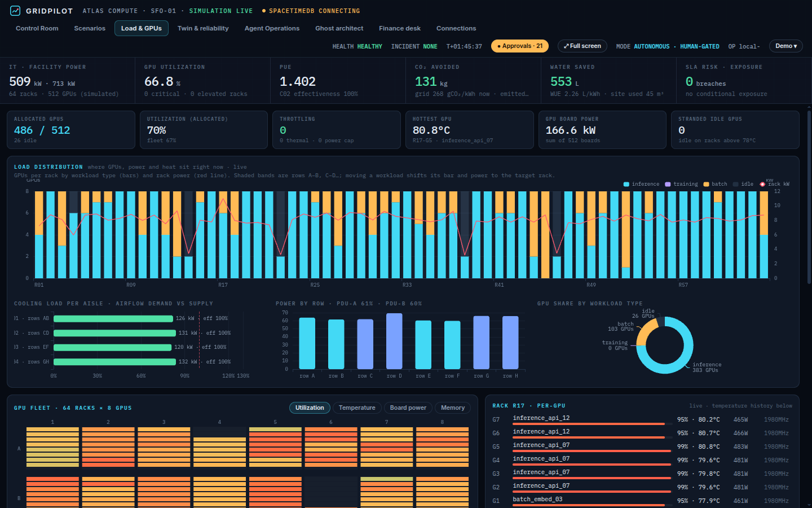Image resolution: width=812 pixels, height=508 pixels.
Task: Open Twin & reliability tab
Action: [x=203, y=28]
